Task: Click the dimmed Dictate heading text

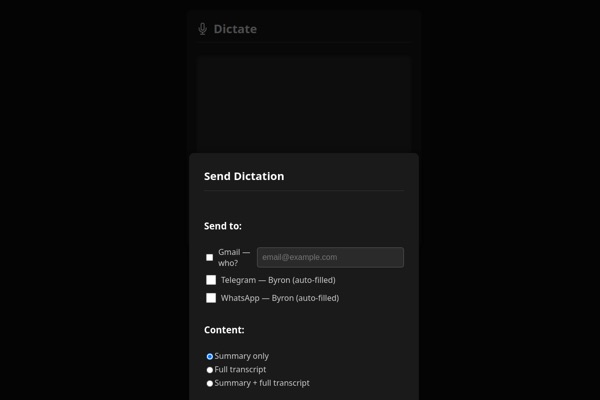Action: point(235,29)
